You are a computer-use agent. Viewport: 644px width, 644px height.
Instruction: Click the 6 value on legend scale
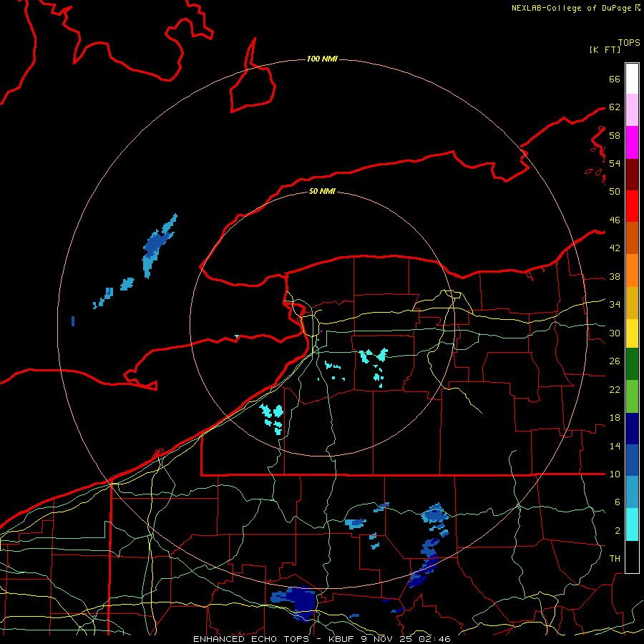pos(617,502)
